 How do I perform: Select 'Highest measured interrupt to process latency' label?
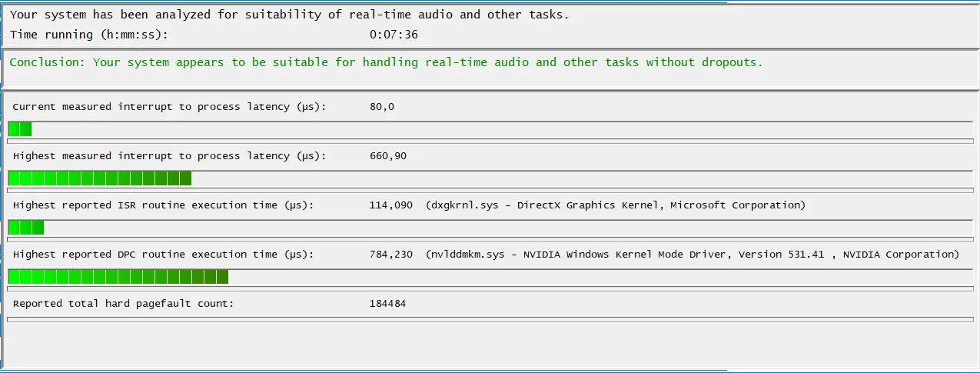pos(169,156)
